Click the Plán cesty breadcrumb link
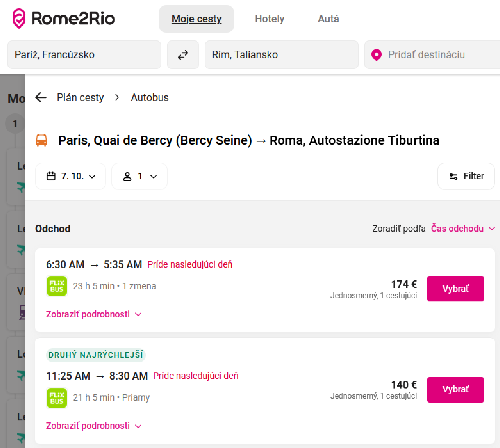The image size is (500, 448). (80, 97)
